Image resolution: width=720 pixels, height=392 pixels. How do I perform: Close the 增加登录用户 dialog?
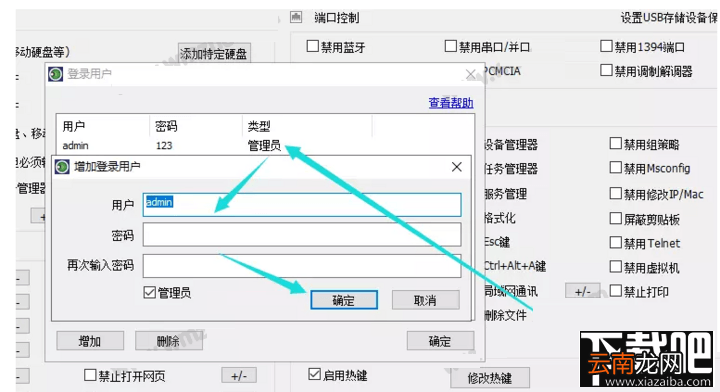point(456,167)
